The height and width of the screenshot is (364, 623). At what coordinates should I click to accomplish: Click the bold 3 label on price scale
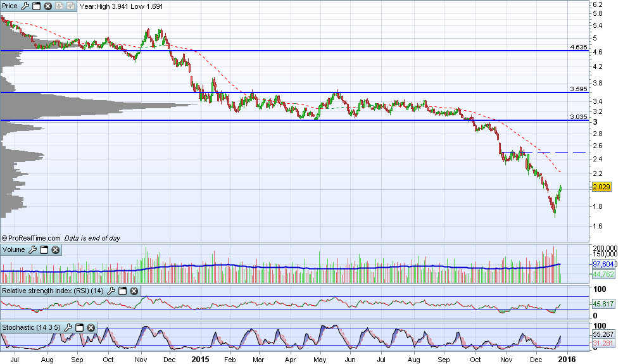click(x=595, y=122)
